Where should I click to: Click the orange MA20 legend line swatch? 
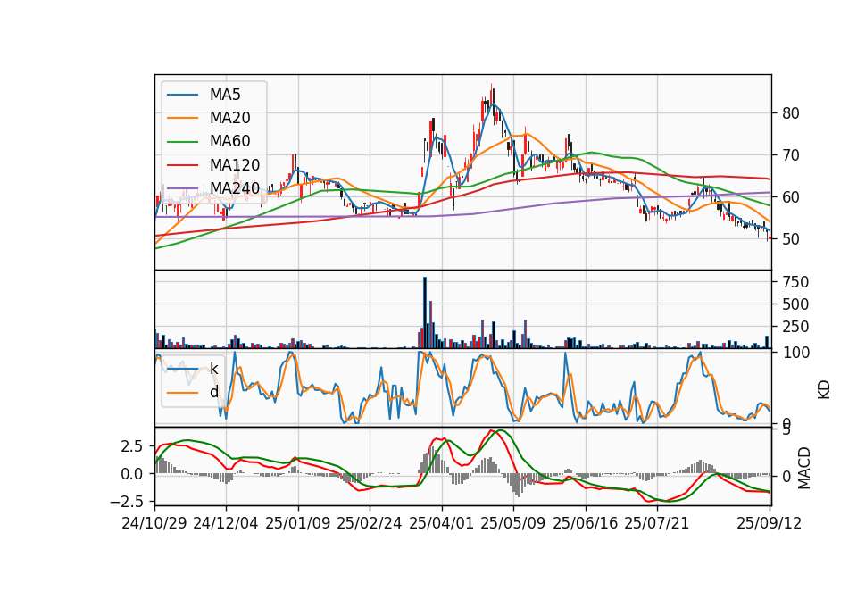tap(182, 118)
